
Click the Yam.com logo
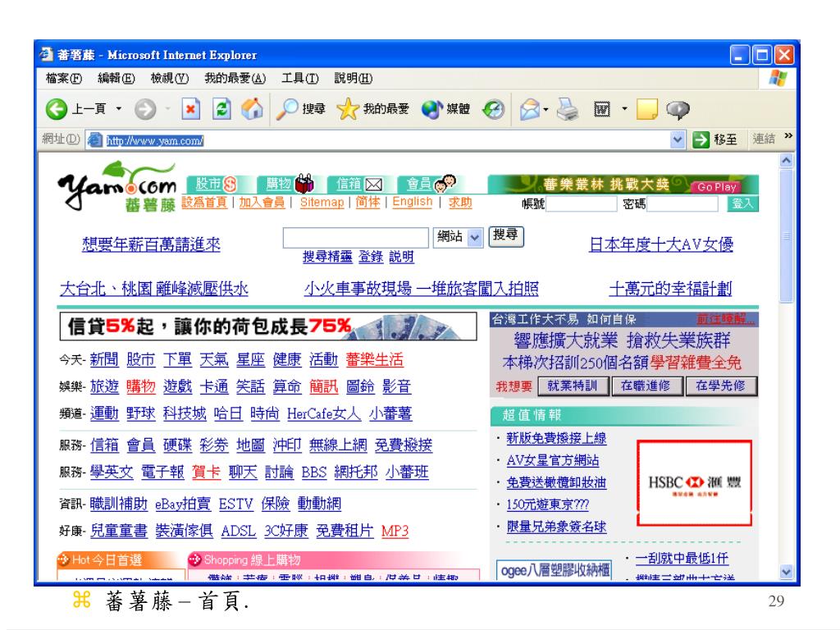116,186
